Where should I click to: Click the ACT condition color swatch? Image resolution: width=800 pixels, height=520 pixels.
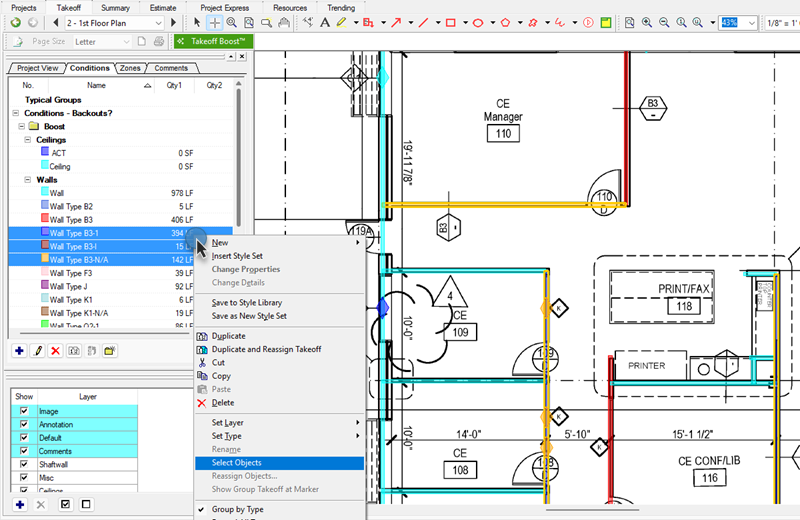point(45,153)
